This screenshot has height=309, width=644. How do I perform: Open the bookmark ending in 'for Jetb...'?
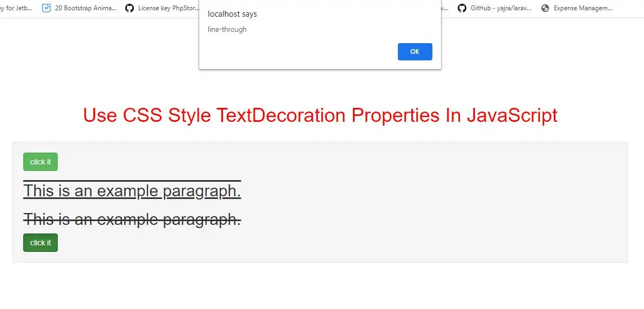tap(16, 8)
